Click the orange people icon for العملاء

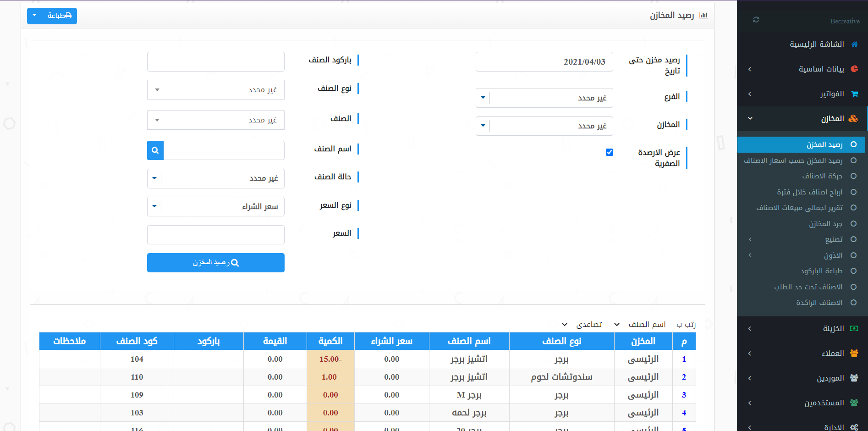(854, 353)
